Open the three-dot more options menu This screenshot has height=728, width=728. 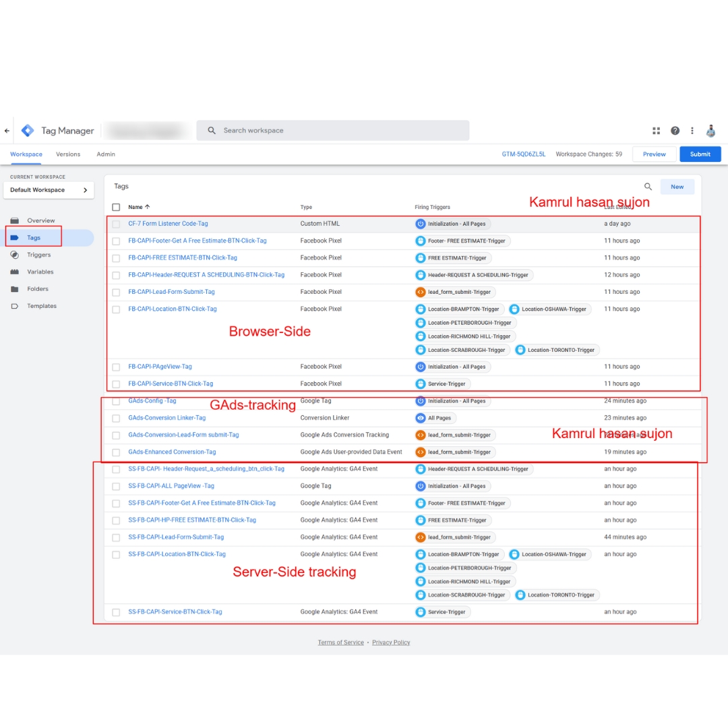tap(692, 131)
